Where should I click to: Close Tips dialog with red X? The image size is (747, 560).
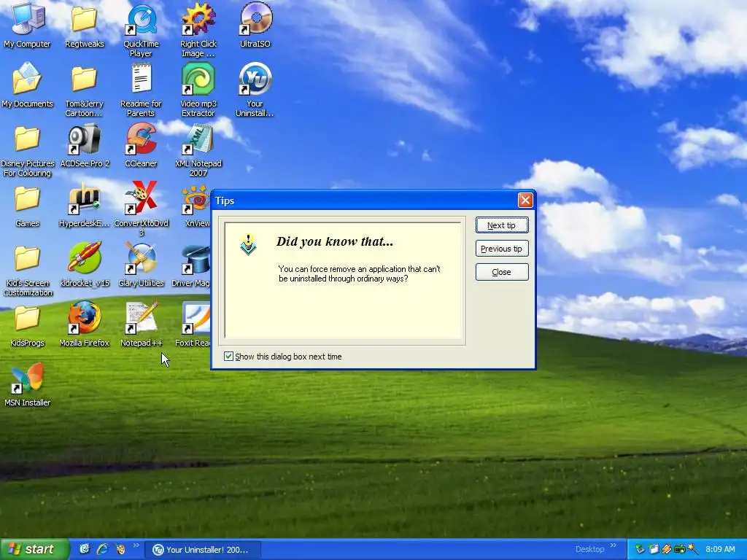(x=525, y=201)
